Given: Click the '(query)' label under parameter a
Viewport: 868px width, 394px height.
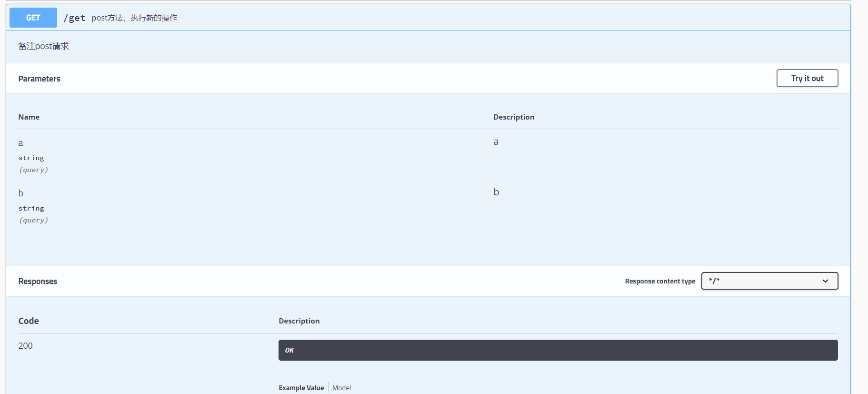Looking at the screenshot, I should [33, 170].
